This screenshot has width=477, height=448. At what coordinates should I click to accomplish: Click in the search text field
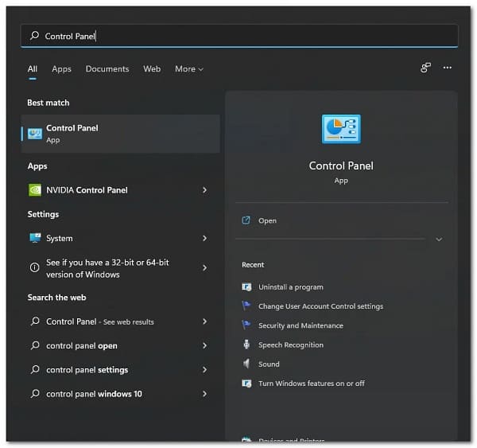point(239,36)
